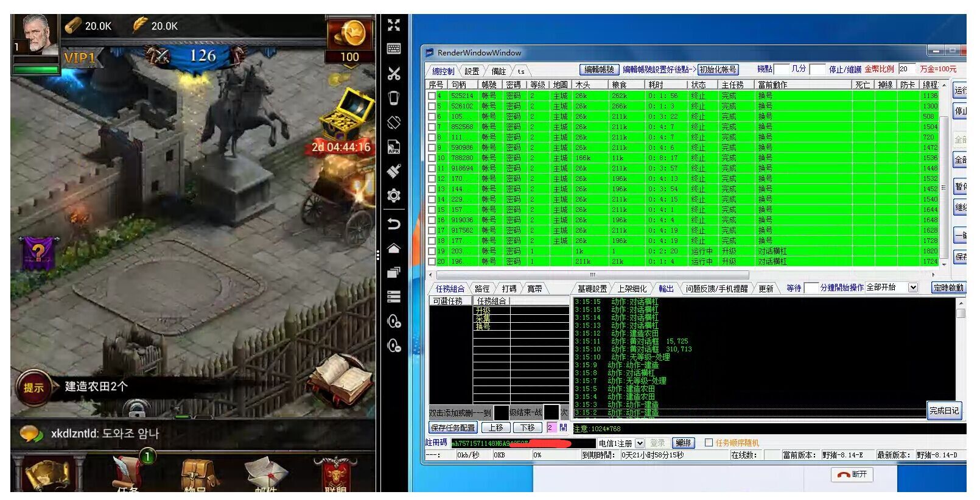Click the fullscreen icon in emulator sidebar

click(394, 25)
